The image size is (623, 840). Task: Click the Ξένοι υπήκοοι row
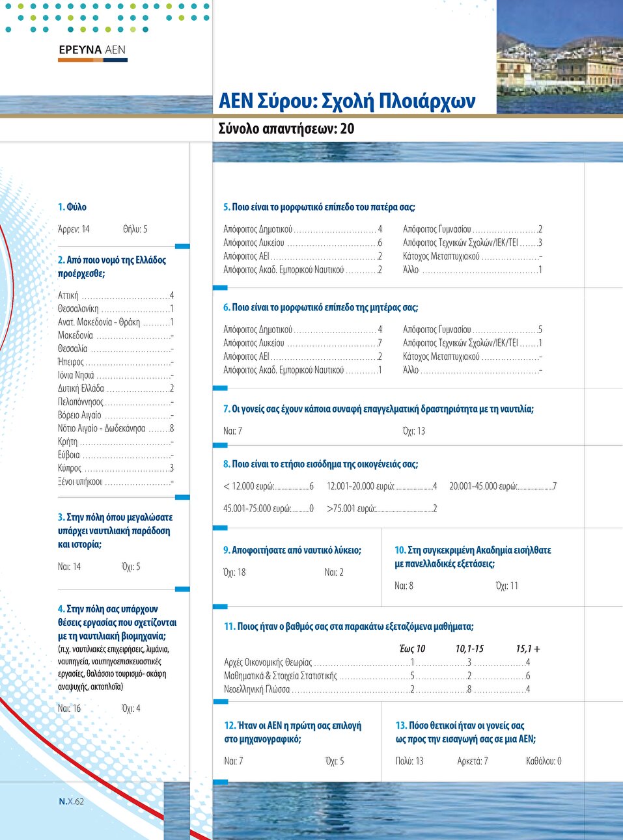(116, 481)
